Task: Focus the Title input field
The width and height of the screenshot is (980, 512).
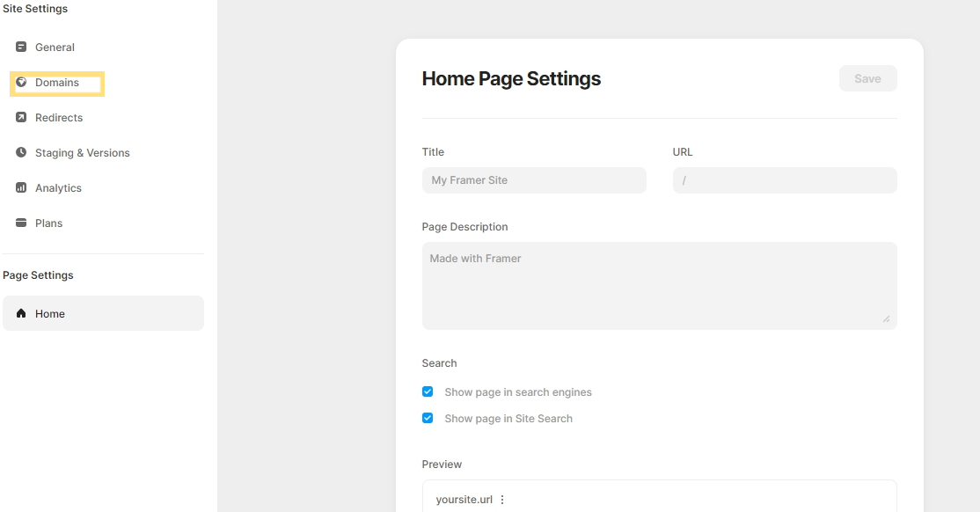Action: (x=534, y=180)
